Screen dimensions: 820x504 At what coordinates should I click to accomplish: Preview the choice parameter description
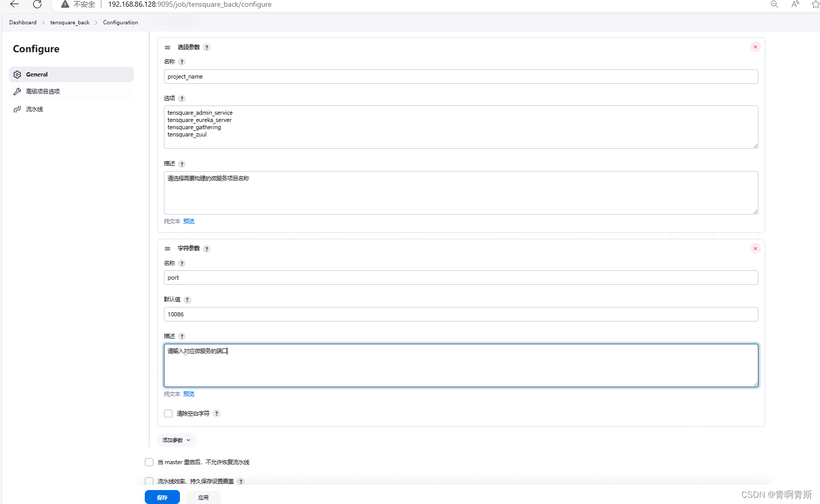point(189,221)
